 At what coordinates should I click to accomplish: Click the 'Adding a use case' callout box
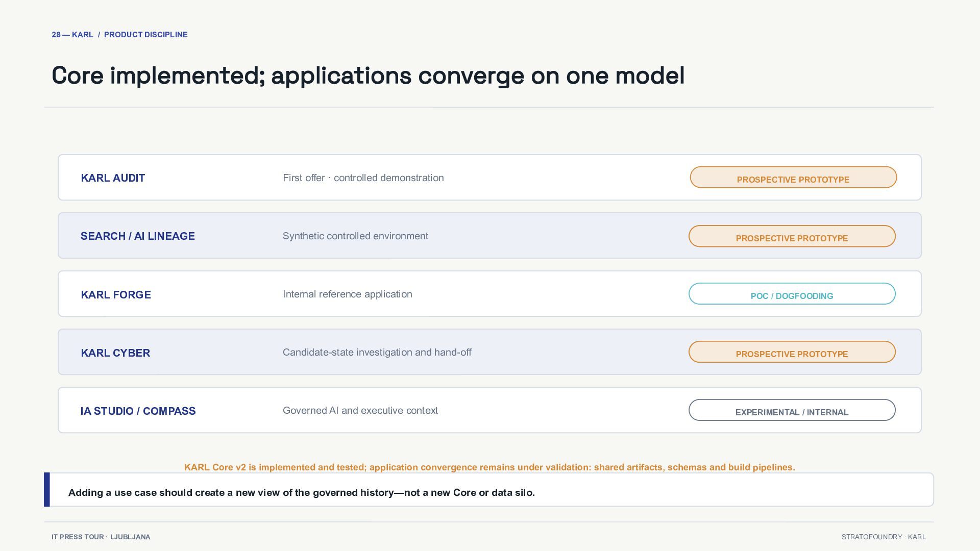489,490
